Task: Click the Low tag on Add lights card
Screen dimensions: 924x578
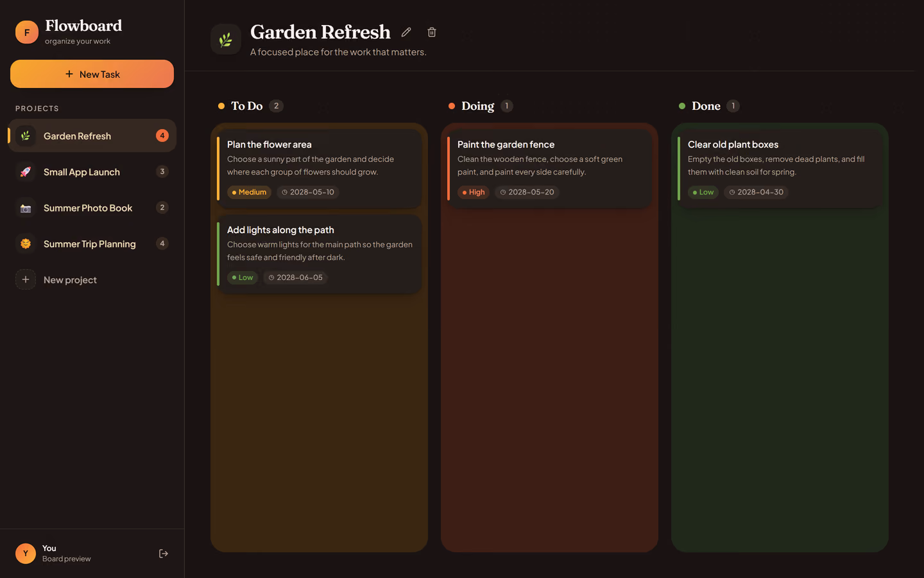Action: 243,277
